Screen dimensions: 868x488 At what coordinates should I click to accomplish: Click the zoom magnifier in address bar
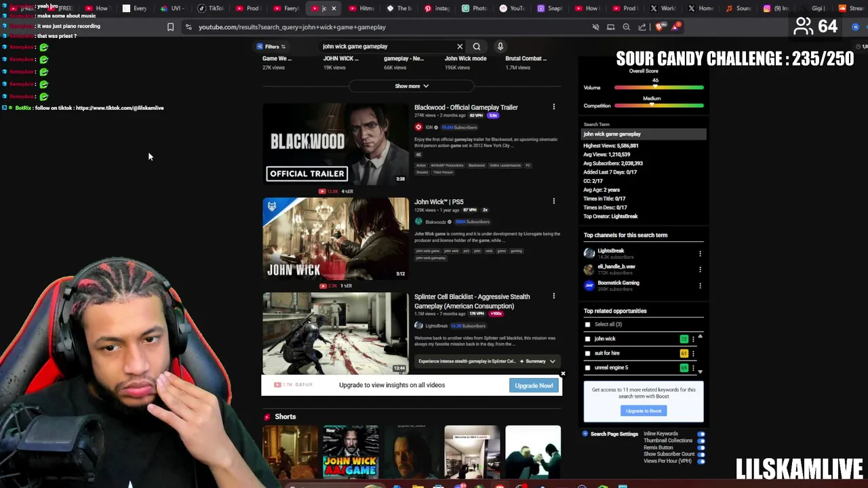[x=626, y=27]
